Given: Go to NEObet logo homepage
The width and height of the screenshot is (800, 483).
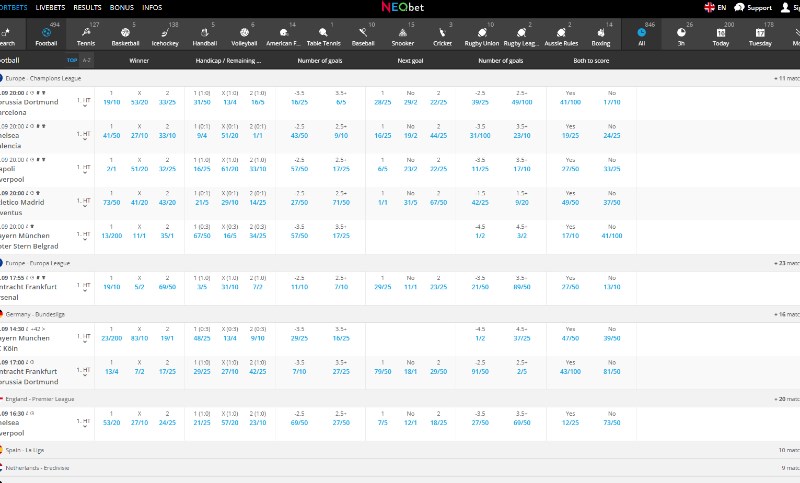Looking at the screenshot, I should tap(403, 7).
